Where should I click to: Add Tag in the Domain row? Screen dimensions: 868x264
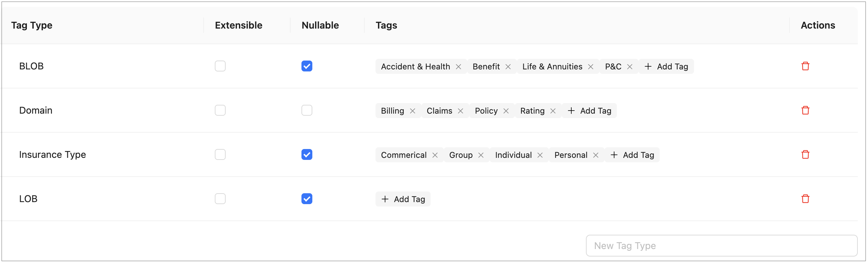click(x=589, y=111)
